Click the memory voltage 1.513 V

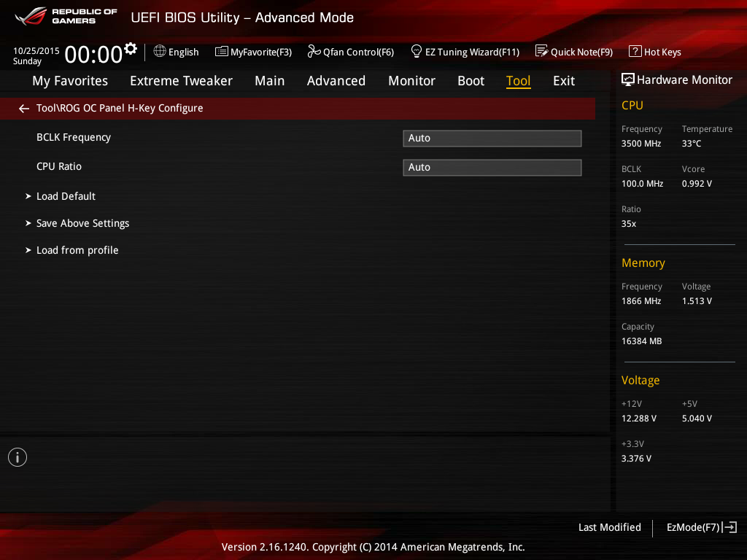[x=697, y=301]
